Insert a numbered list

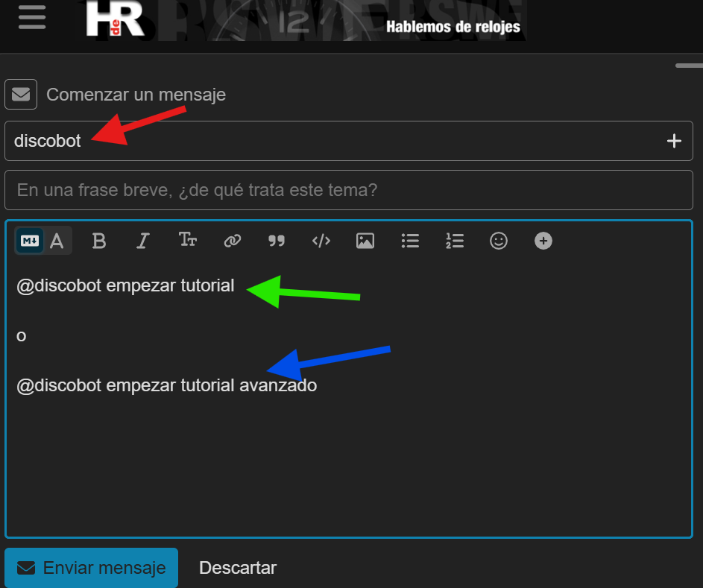[455, 241]
